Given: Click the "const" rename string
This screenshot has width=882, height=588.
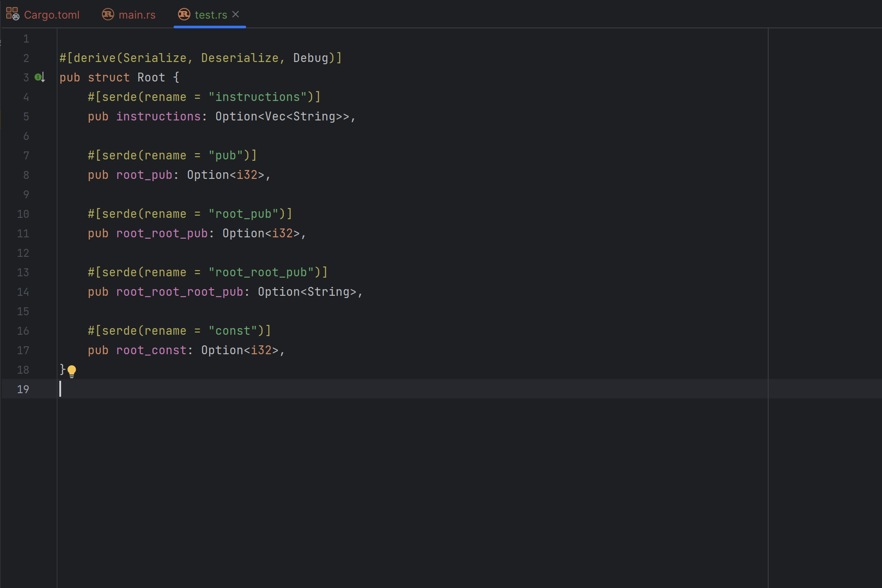Looking at the screenshot, I should [x=232, y=331].
